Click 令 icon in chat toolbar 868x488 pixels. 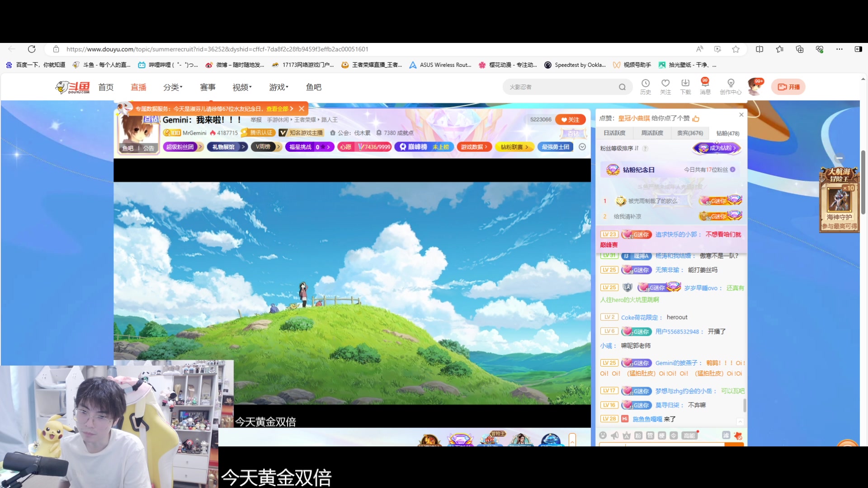pyautogui.click(x=674, y=435)
